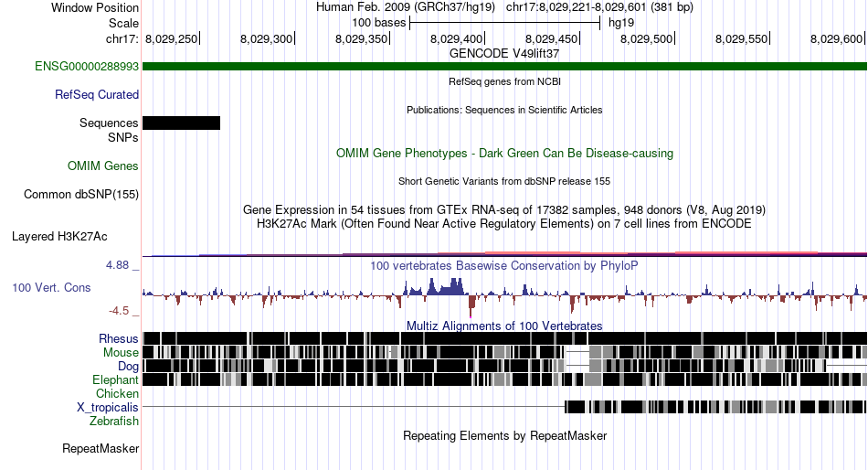Screen dimensions: 868x470
Task: Click Repeating Elements by RepeatMasker title
Action: point(505,435)
